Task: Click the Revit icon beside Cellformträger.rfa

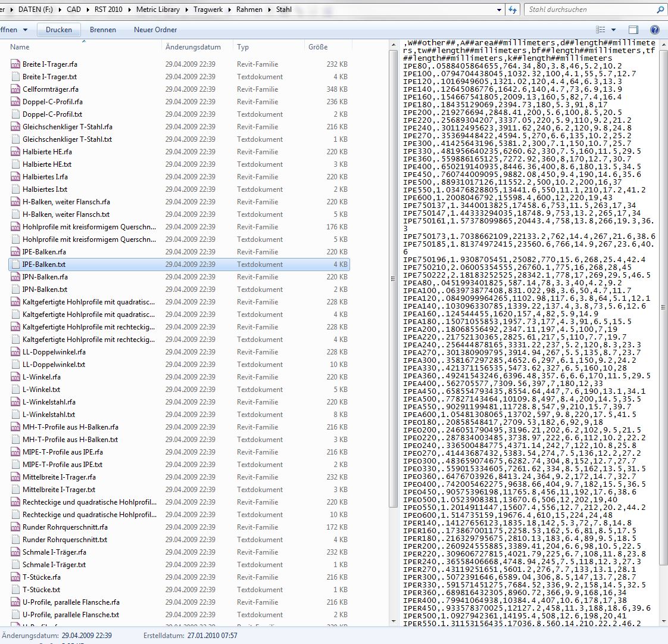Action: coord(15,89)
